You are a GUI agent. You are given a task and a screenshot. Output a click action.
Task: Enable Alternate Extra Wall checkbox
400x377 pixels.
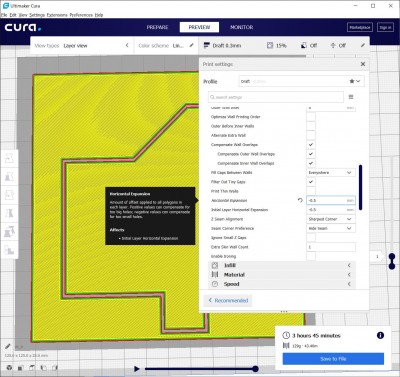click(311, 135)
